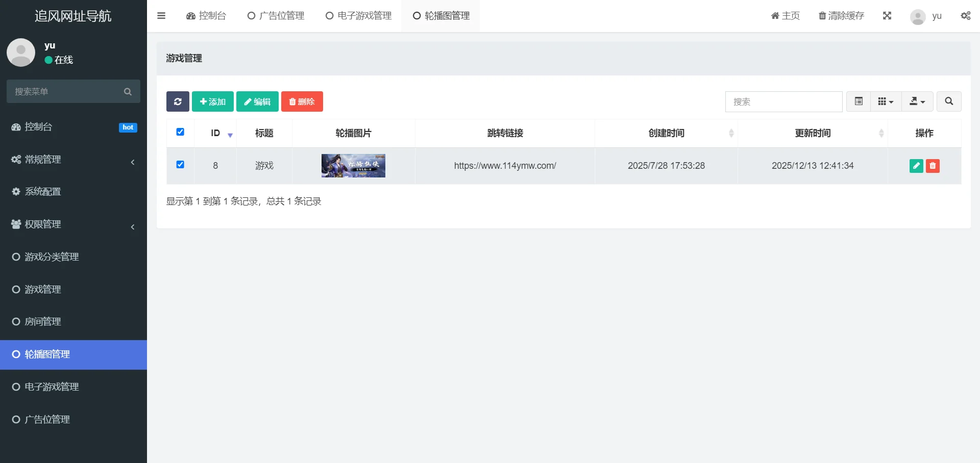Click the hamburger menu icon beside the navbar
The width and height of the screenshot is (980, 463).
pos(161,16)
